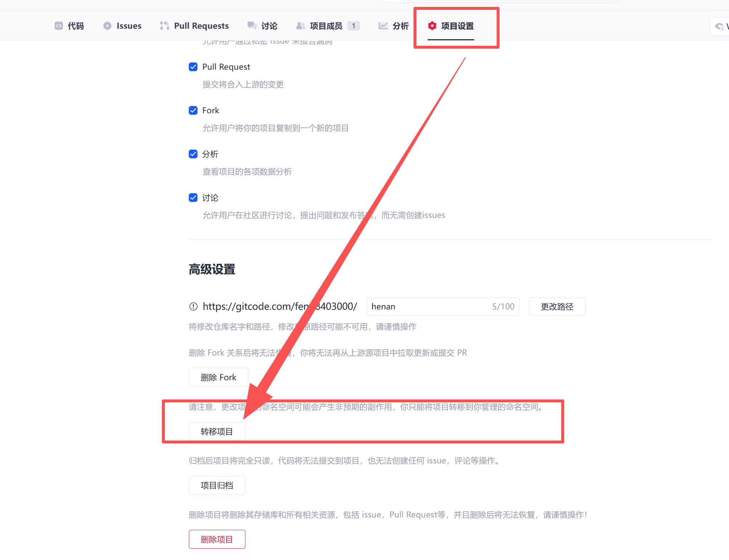The height and width of the screenshot is (560, 729).
Task: Switch to the Pull Requests tab
Action: click(x=201, y=26)
